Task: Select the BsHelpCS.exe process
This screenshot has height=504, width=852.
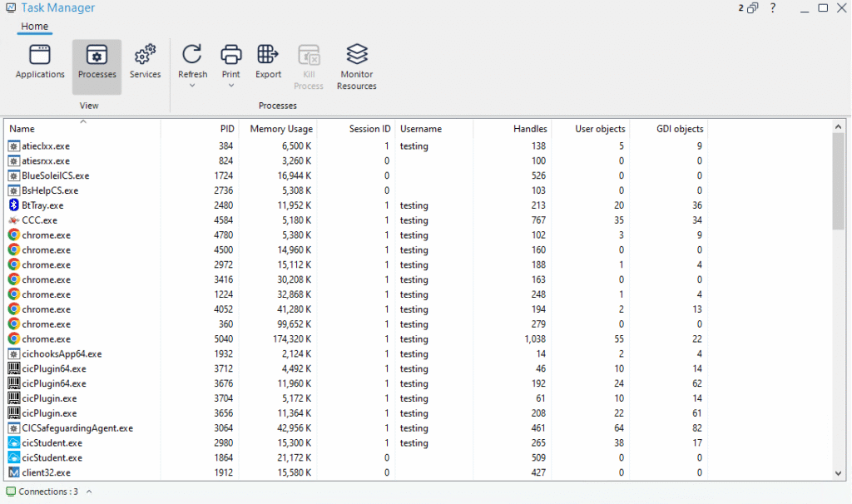Action: (x=356, y=190)
